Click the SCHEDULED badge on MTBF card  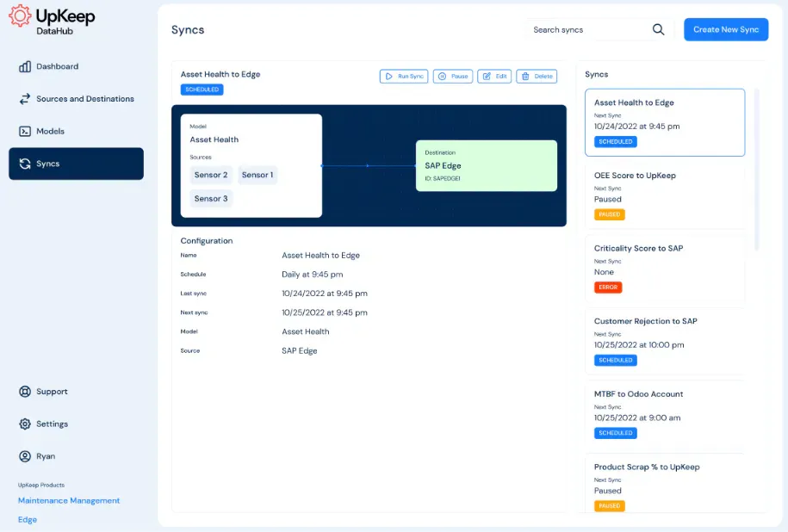coord(616,433)
